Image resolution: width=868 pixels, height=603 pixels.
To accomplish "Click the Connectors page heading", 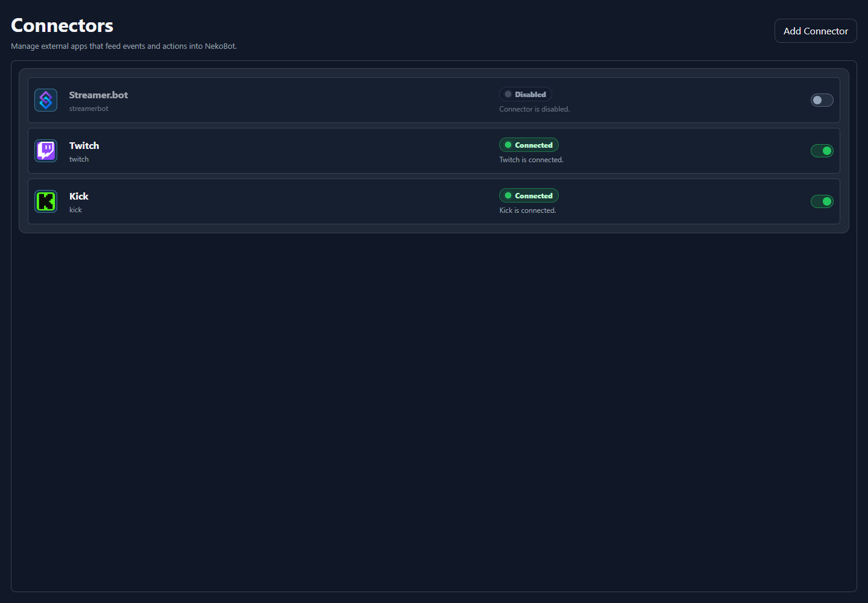I will [62, 25].
